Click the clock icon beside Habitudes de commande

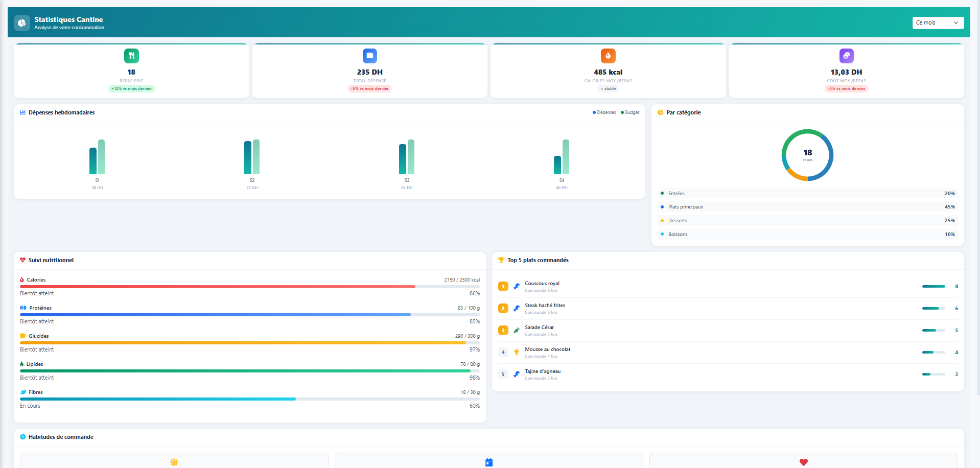coord(22,437)
